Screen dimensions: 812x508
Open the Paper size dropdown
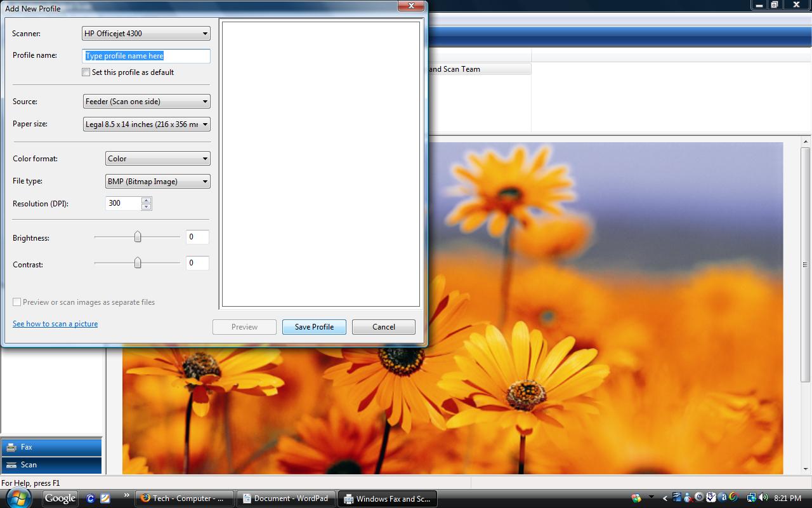tap(147, 124)
